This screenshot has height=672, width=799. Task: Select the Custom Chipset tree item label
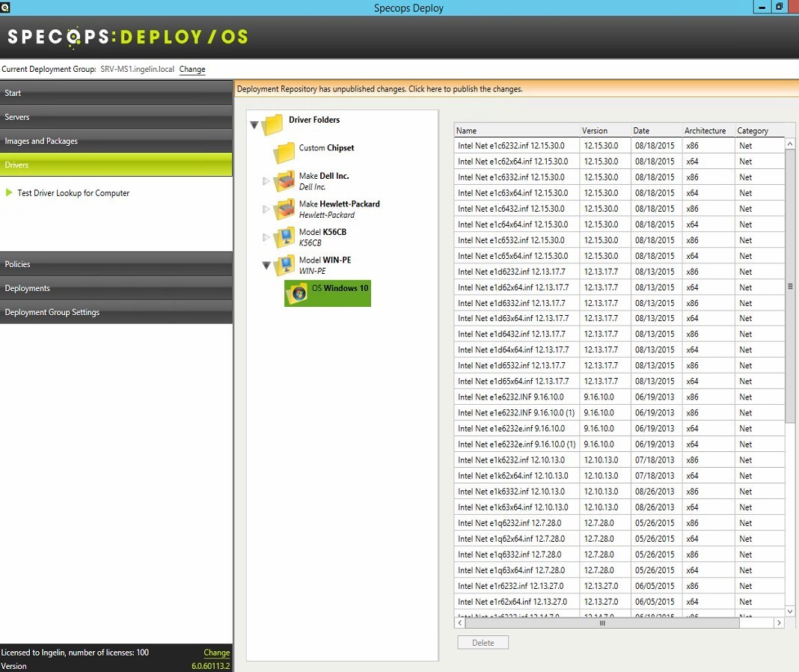click(x=326, y=148)
